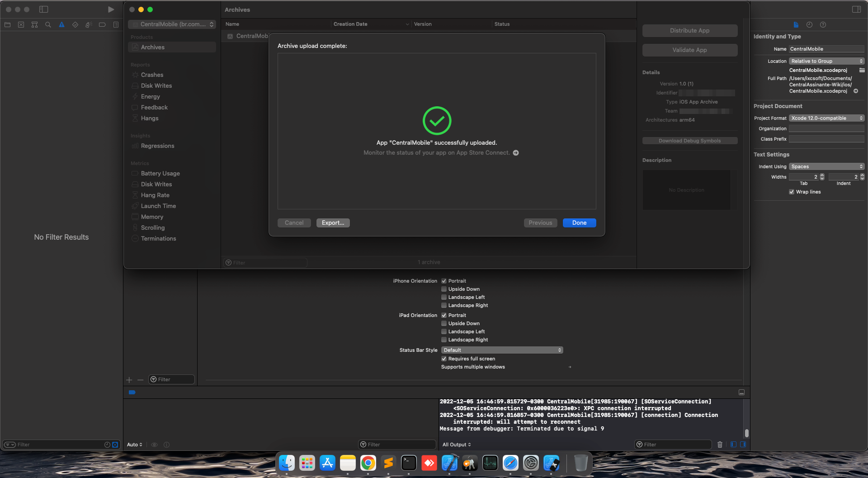Click the Validate App button
This screenshot has width=868, height=478.
[690, 50]
